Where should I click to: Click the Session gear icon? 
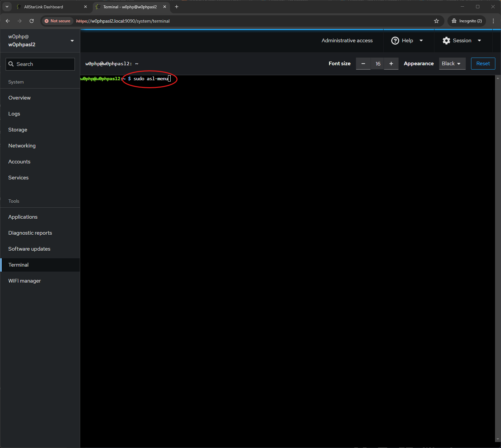446,41
